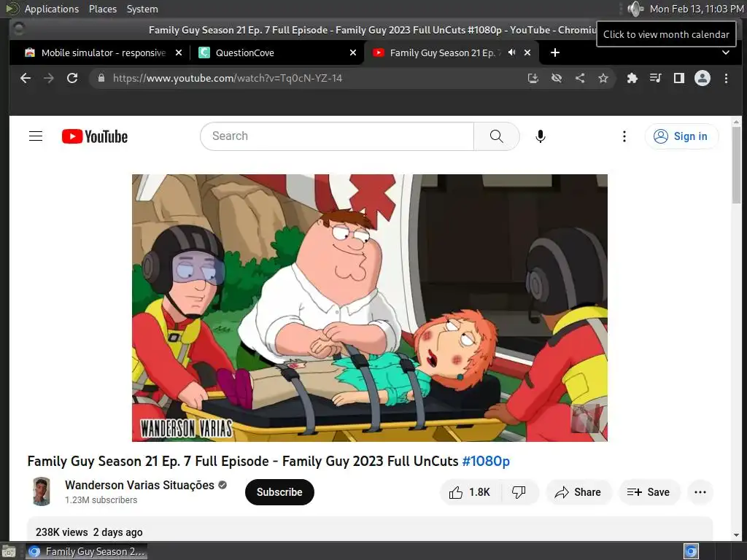Mute the Family Guy tab audio icon
Screen dimensions: 747x560
[x=511, y=52]
